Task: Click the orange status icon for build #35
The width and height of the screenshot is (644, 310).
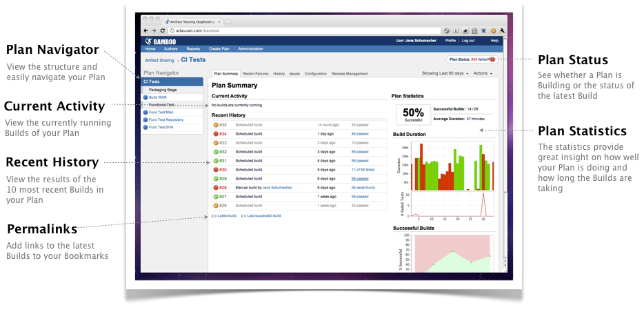Action: (x=216, y=124)
